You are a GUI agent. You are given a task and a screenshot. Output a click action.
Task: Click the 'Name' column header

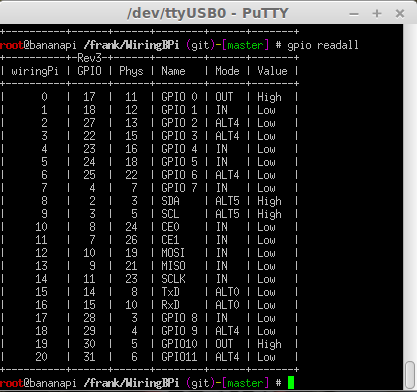[x=173, y=71]
